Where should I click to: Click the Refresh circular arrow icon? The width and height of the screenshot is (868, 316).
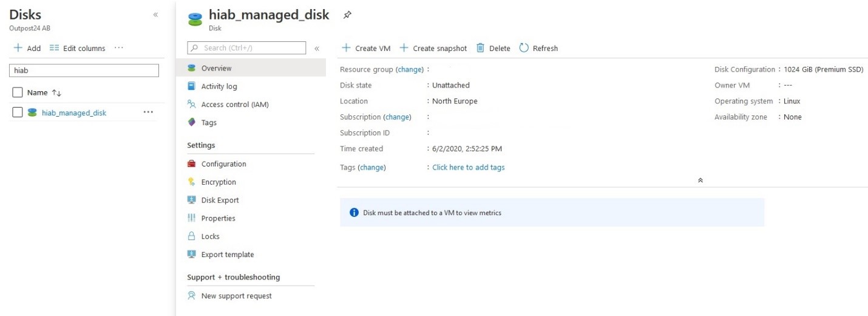click(524, 48)
